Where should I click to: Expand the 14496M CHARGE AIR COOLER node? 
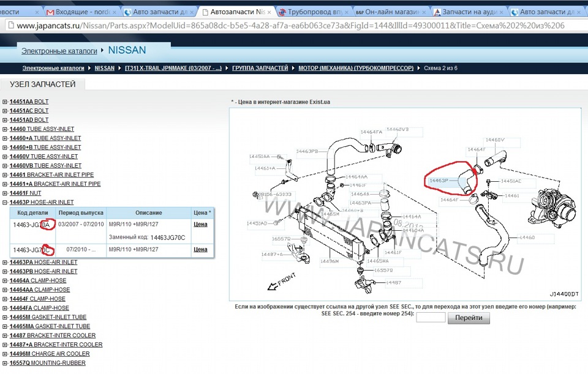pos(4,354)
